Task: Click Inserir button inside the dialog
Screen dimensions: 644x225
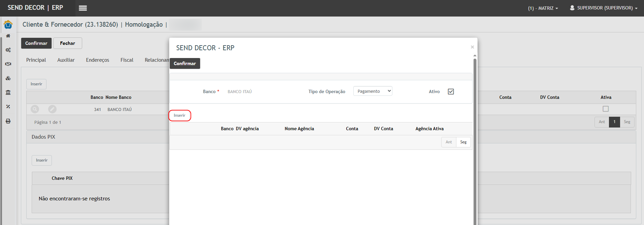Action: [180, 115]
